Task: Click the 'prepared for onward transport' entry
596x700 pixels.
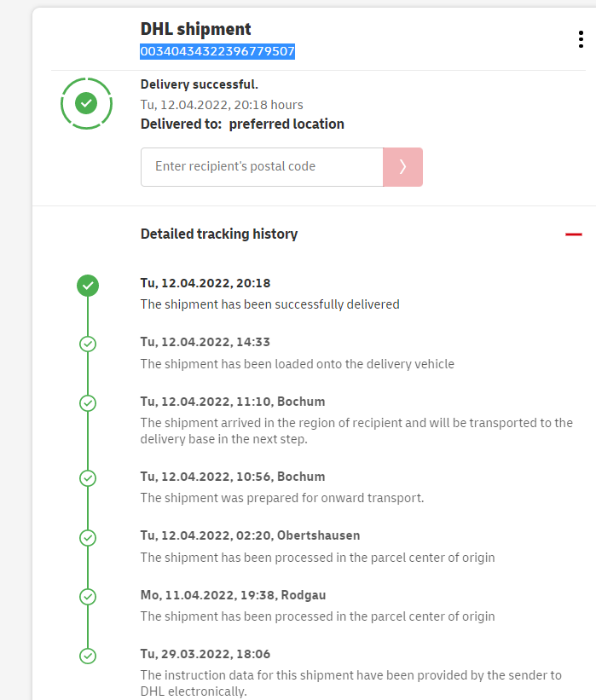Action: point(281,498)
